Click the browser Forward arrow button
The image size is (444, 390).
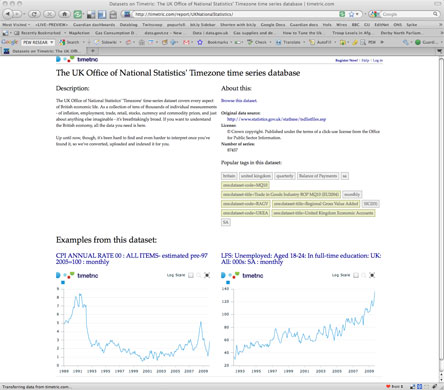[x=17, y=14]
